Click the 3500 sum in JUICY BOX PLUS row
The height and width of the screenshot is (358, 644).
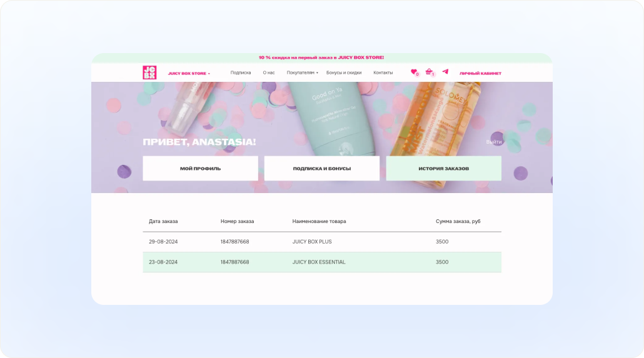442,242
